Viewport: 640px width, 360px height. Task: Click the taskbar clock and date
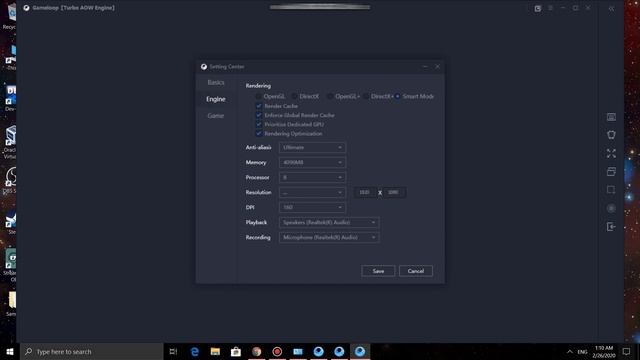604,351
